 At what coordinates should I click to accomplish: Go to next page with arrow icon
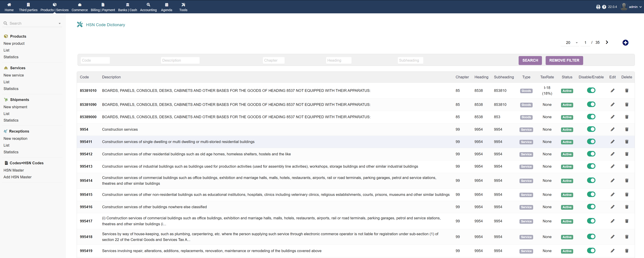pyautogui.click(x=607, y=42)
